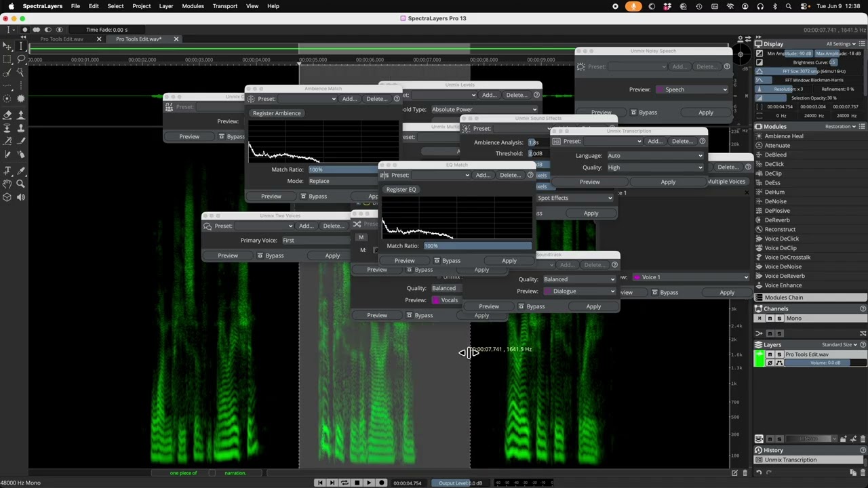The height and width of the screenshot is (488, 868).
Task: Select the Text tool
Action: click(7, 170)
